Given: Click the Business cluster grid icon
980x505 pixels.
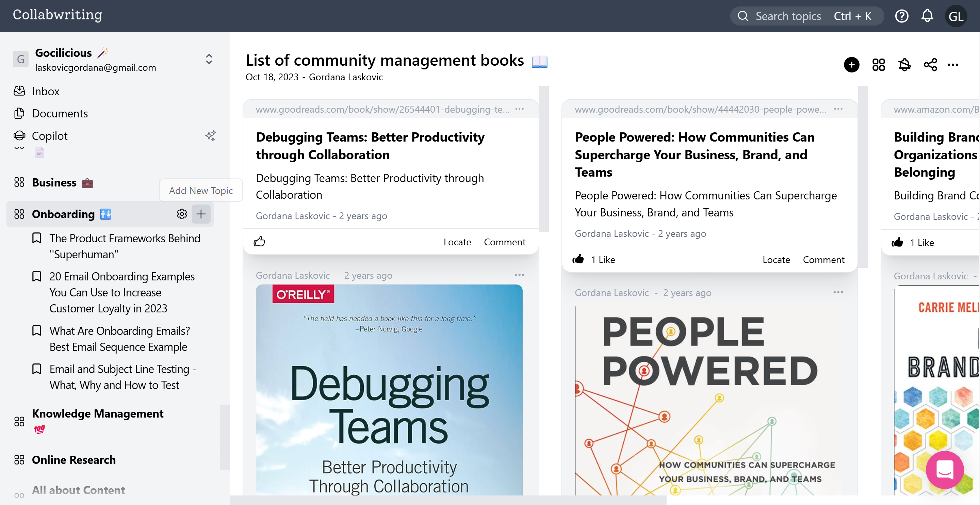Looking at the screenshot, I should (19, 183).
